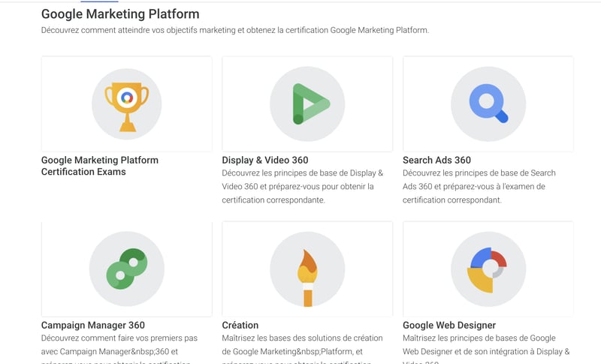Viewport: 601px width, 364px height.
Task: Click the Google Web Designer description text
Action: tap(486, 350)
